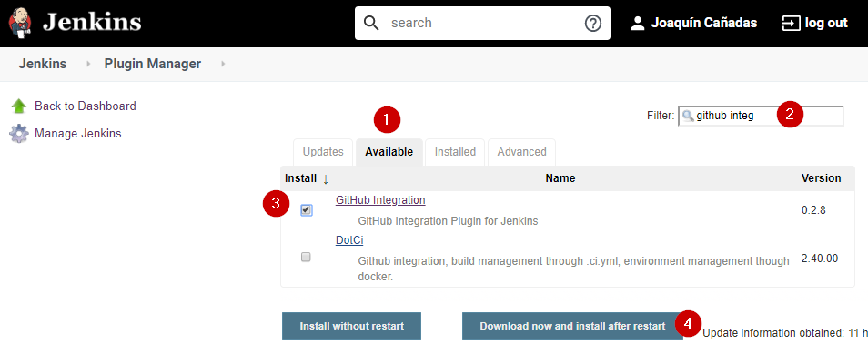
Task: Sort table by Name column
Action: 560,178
